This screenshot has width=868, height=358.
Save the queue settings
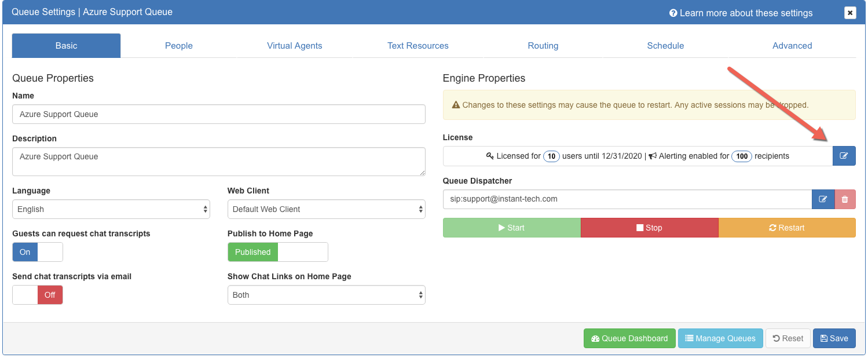(834, 338)
